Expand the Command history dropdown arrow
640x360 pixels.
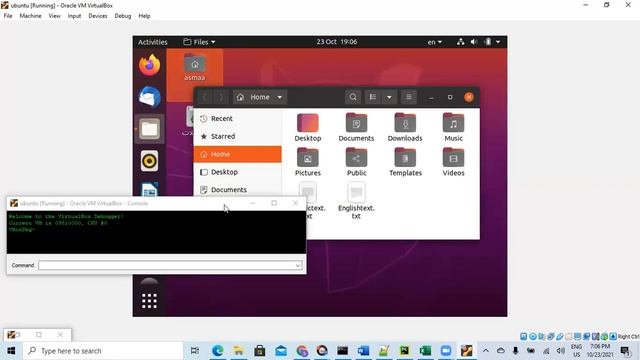click(x=298, y=265)
